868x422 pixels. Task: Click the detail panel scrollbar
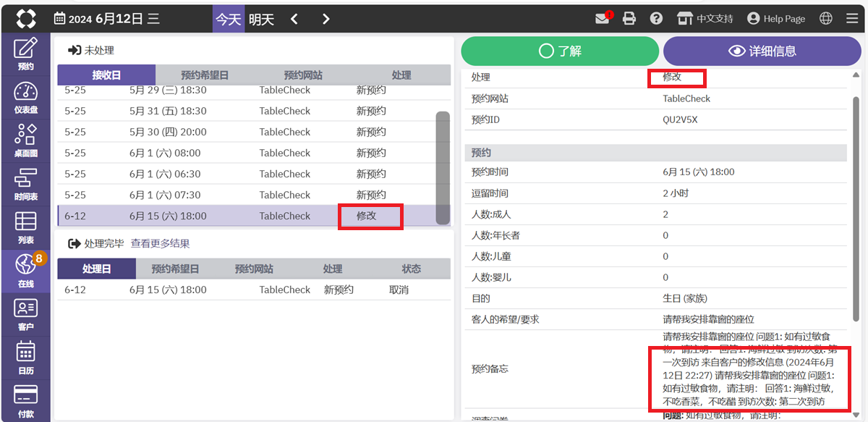pos(856,208)
